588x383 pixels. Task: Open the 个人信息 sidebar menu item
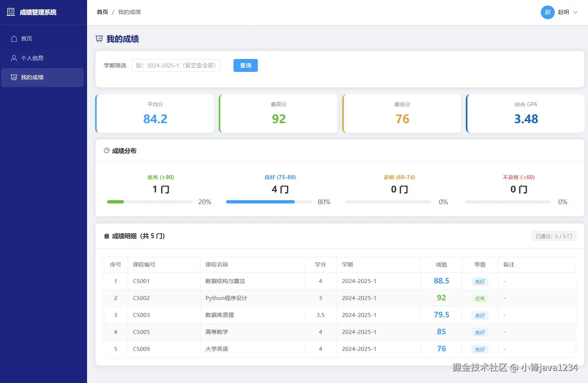pyautogui.click(x=42, y=58)
